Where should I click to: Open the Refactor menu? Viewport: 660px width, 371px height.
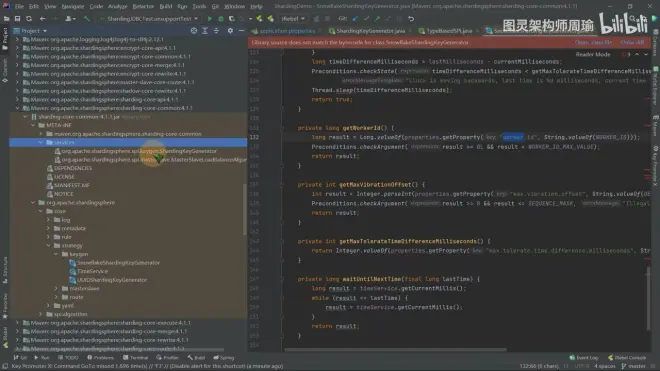(143, 6)
